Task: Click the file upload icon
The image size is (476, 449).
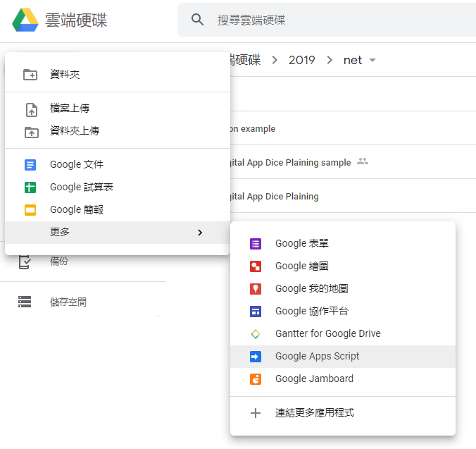Action: 31,110
